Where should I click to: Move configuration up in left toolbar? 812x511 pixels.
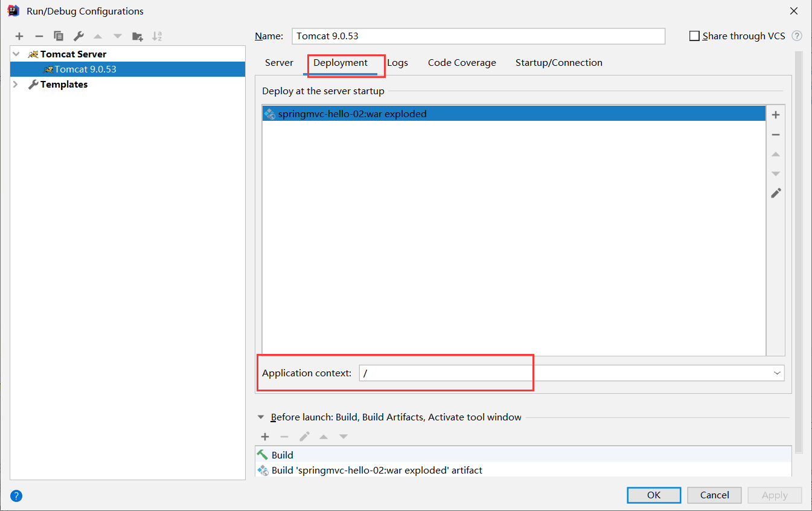tap(98, 36)
